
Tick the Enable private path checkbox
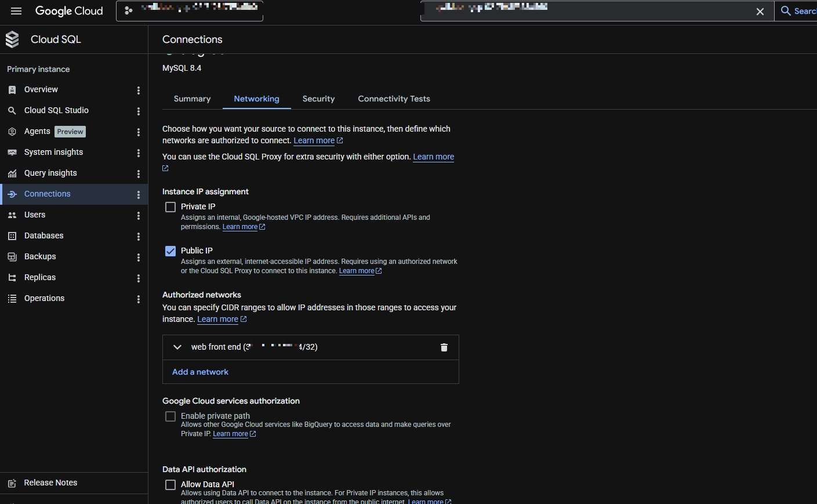pyautogui.click(x=170, y=416)
